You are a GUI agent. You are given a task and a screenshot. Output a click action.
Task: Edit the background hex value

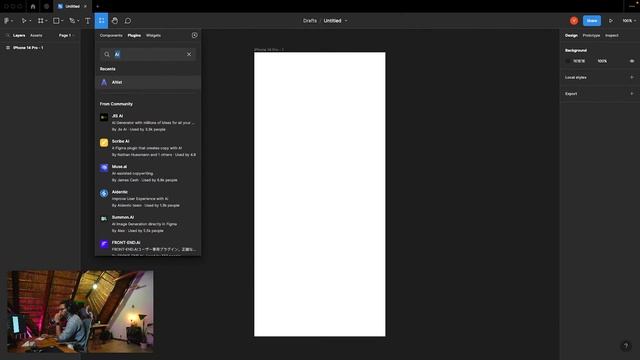click(x=579, y=61)
